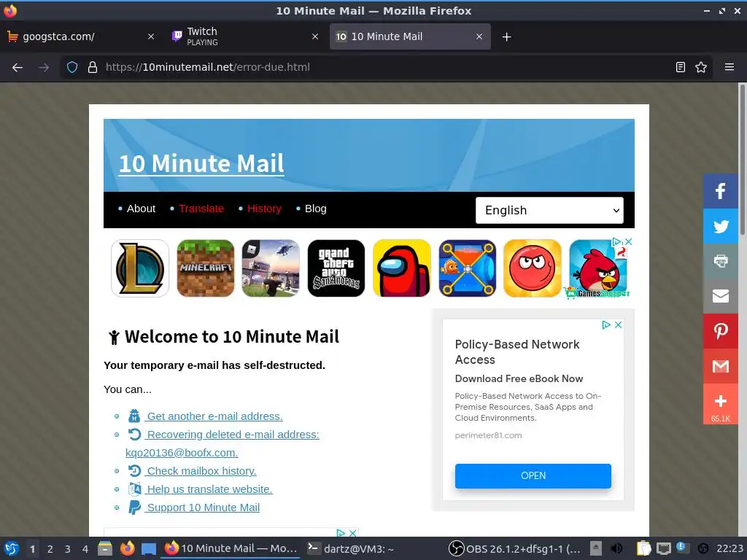Click the clipboard tray icon
The height and width of the screenshot is (560, 747).
click(x=643, y=548)
